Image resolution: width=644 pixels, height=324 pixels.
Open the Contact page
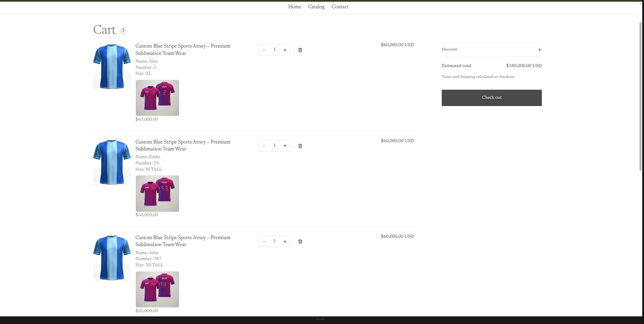coord(340,7)
